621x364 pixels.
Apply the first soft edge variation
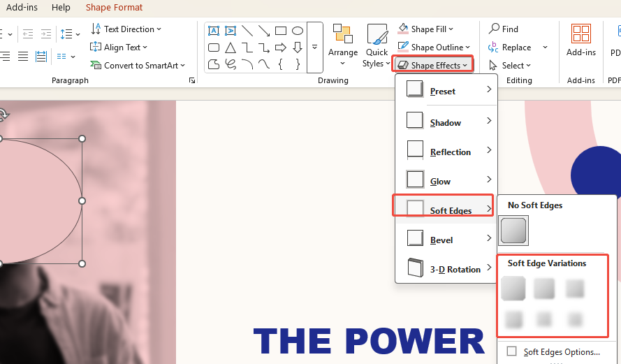(x=513, y=289)
